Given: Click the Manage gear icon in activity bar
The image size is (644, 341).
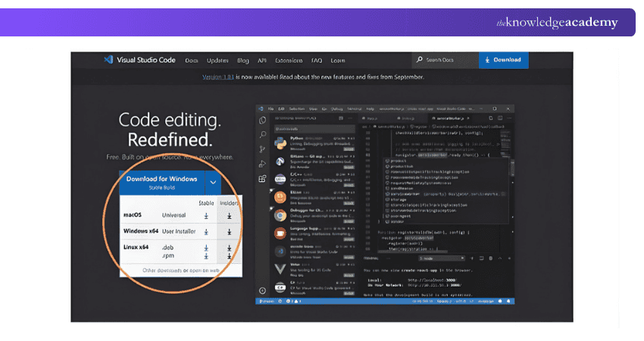Looking at the screenshot, I should click(262, 290).
